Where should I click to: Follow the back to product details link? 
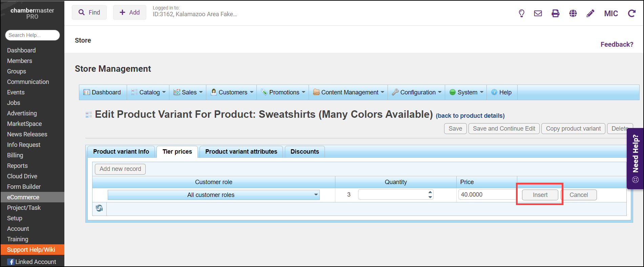470,116
